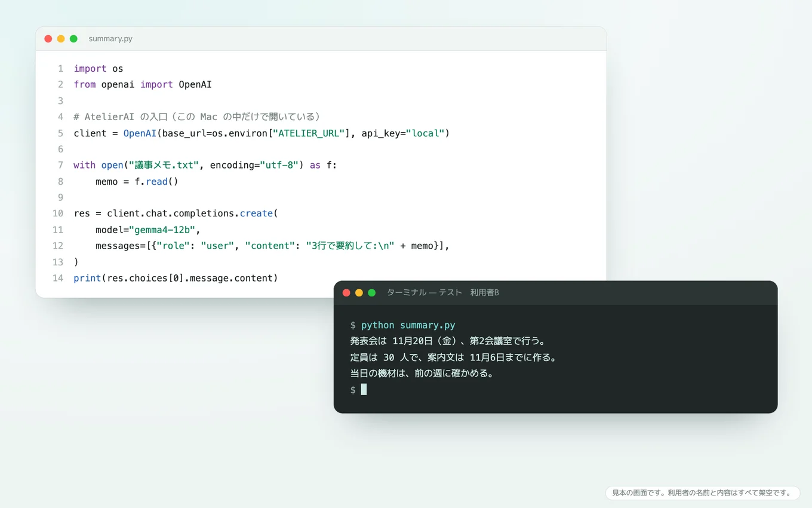Click line number 14 in the editor

[58, 279]
